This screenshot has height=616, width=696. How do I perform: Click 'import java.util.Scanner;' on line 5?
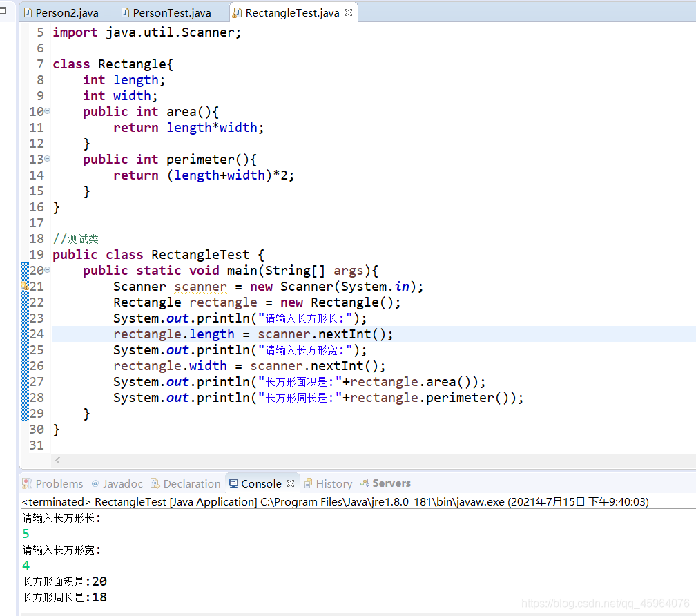[x=147, y=32]
